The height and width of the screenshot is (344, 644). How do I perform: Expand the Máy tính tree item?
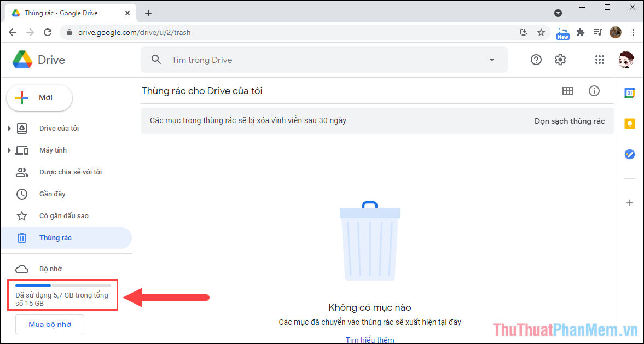click(10, 150)
